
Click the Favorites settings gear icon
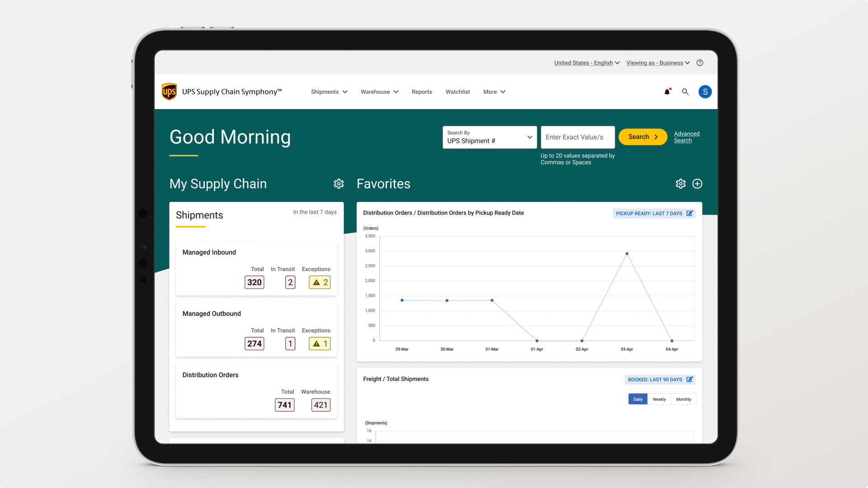pyautogui.click(x=680, y=183)
